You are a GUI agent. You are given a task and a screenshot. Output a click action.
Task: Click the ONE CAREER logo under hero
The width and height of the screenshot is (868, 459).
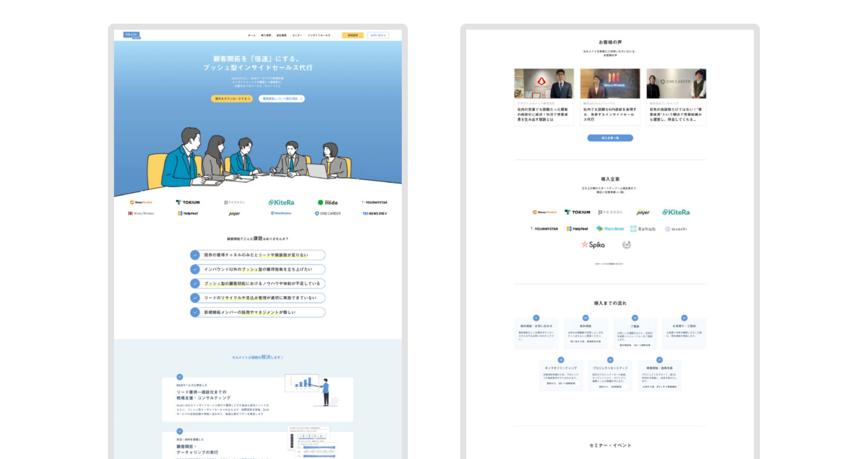click(328, 214)
